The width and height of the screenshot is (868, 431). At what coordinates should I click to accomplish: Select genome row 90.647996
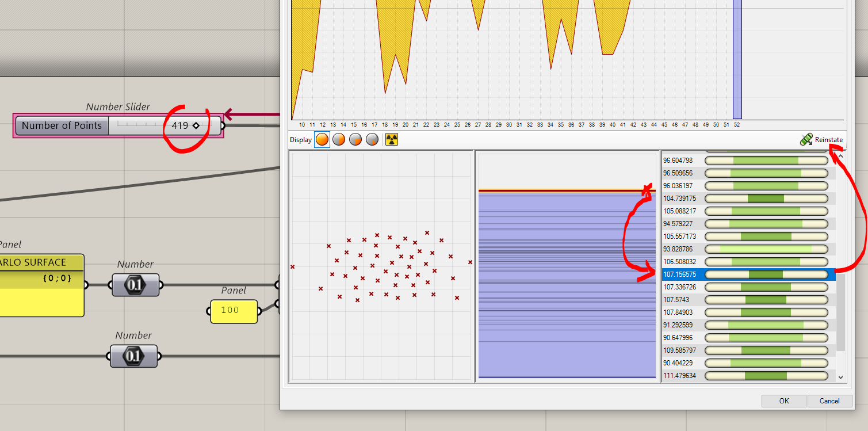[748, 338]
